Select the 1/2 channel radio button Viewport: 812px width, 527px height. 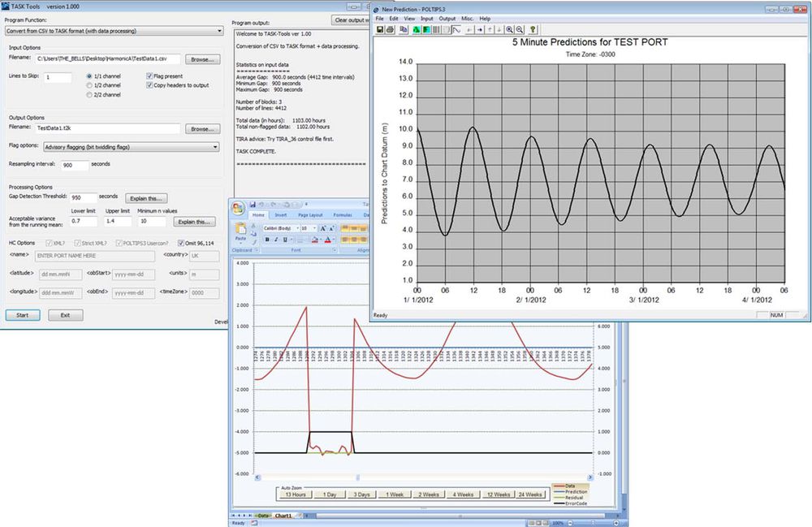pyautogui.click(x=89, y=85)
